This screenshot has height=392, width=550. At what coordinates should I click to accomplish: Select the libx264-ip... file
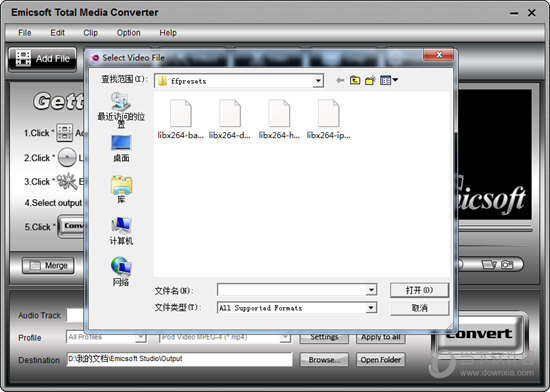pyautogui.click(x=328, y=120)
